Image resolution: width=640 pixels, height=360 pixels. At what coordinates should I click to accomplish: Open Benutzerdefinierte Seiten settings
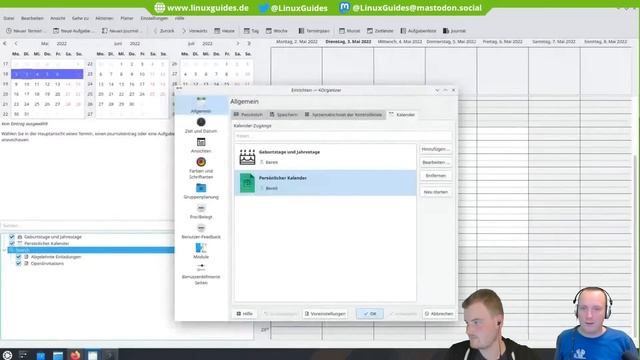[x=201, y=274]
